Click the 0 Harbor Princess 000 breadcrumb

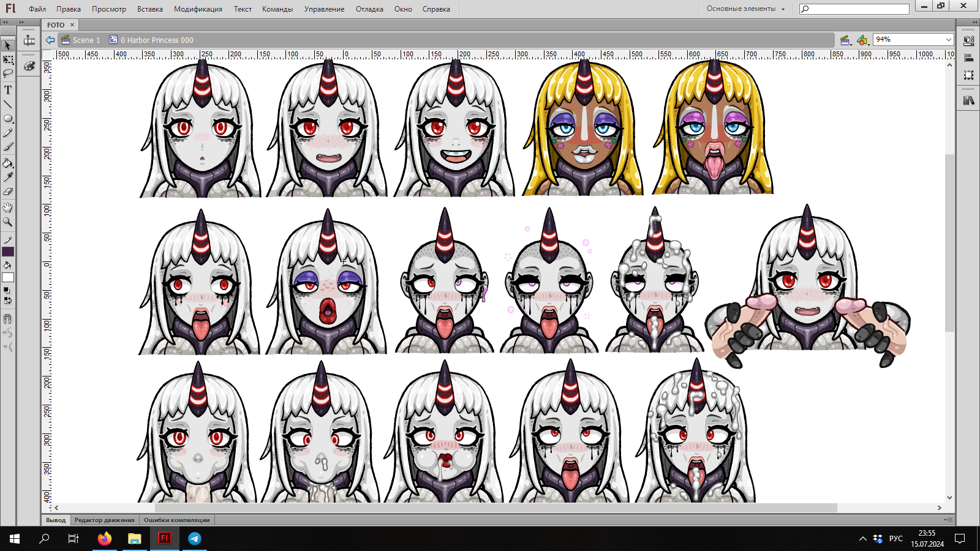pos(151,40)
